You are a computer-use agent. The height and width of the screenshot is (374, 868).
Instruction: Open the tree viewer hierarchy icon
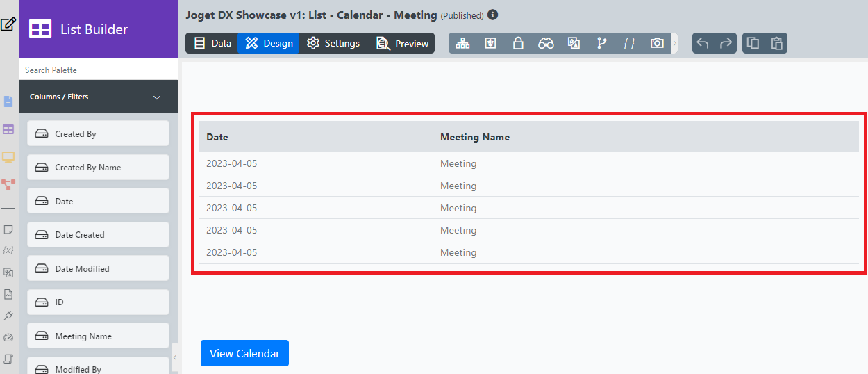[462, 43]
